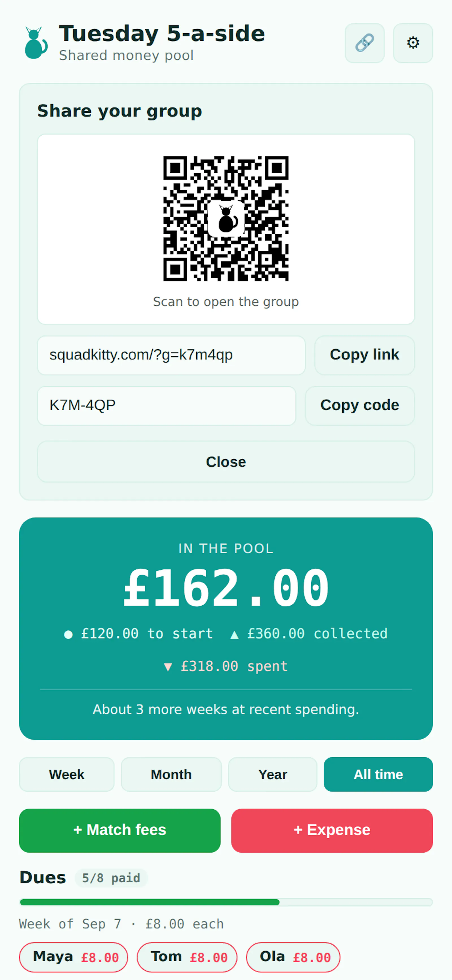This screenshot has height=980, width=452.
Task: Switch to the Month period tab
Action: coord(171,774)
